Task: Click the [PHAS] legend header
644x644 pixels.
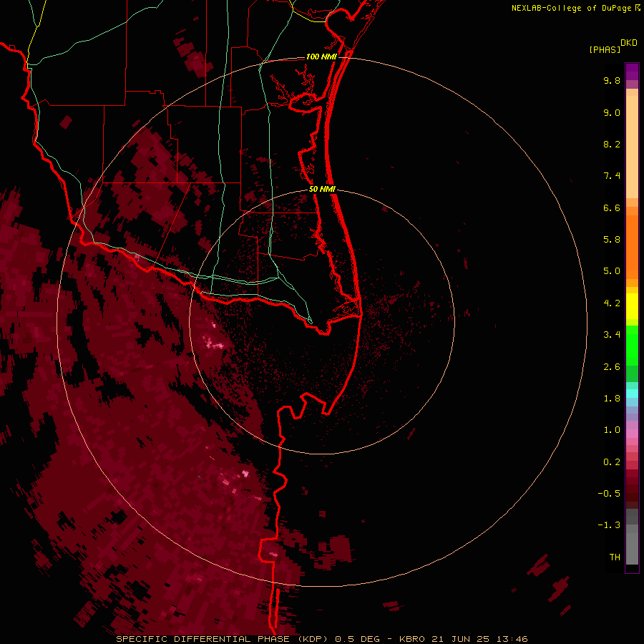Action: pos(605,50)
